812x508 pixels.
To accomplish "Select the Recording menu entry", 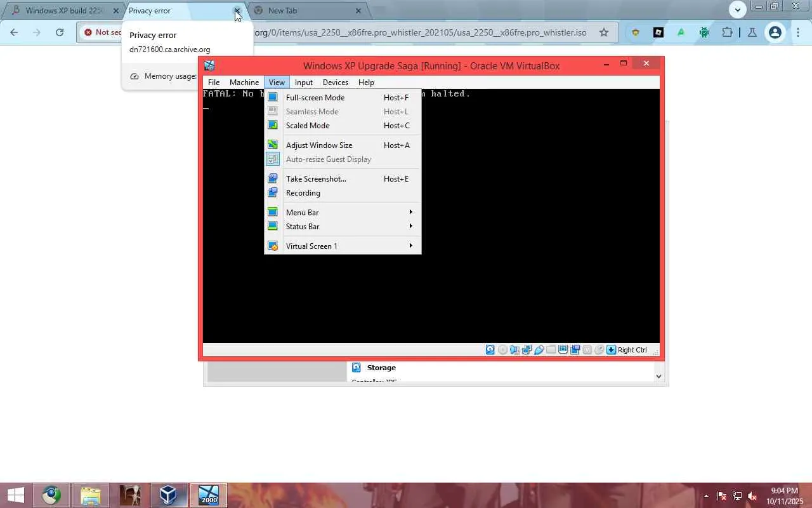I will [x=343, y=193].
